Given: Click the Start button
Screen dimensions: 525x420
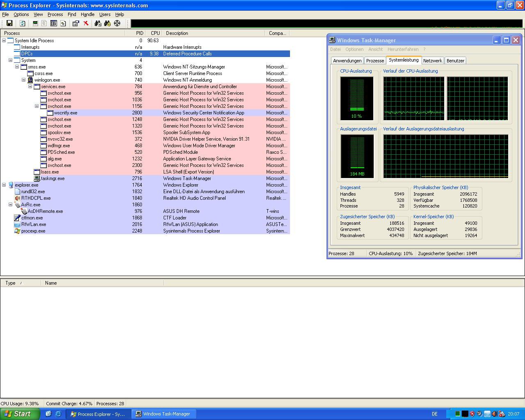Looking at the screenshot, I should click(x=20, y=414).
